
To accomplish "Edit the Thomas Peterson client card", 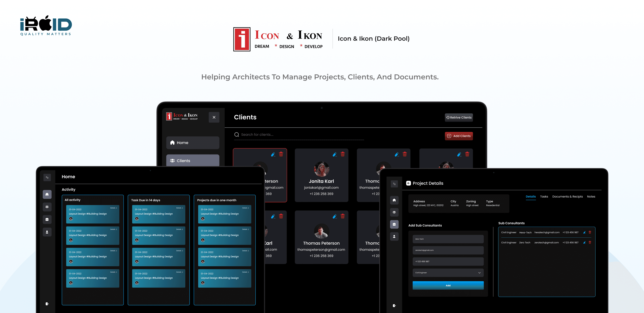I will [x=335, y=216].
